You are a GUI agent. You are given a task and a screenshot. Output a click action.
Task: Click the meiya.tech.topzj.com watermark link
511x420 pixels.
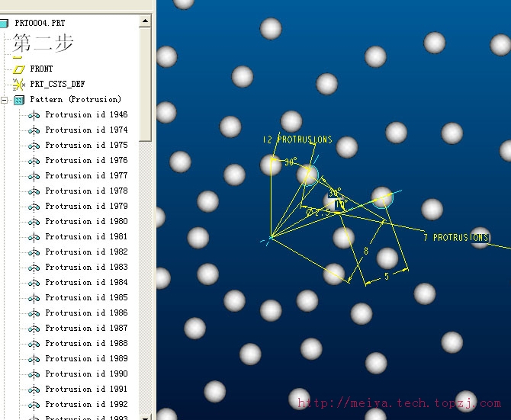coord(398,404)
